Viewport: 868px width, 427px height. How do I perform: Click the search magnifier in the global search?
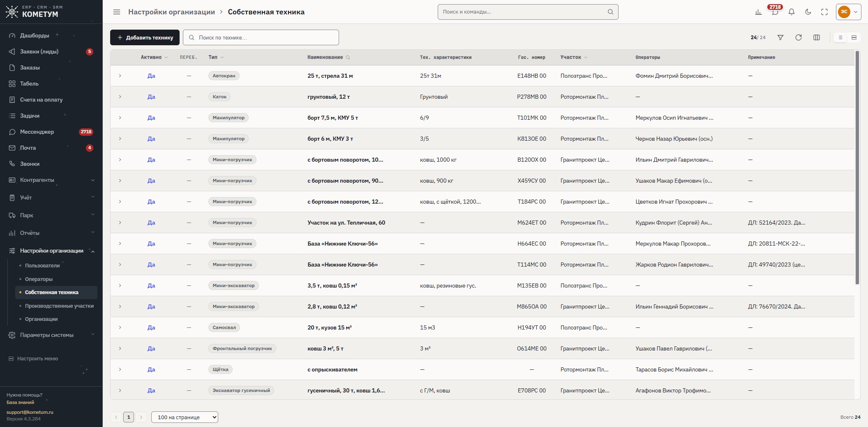611,12
